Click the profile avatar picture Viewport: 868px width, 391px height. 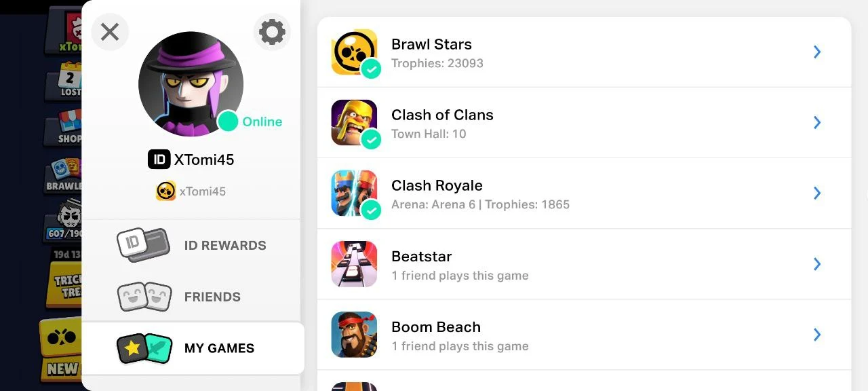190,83
